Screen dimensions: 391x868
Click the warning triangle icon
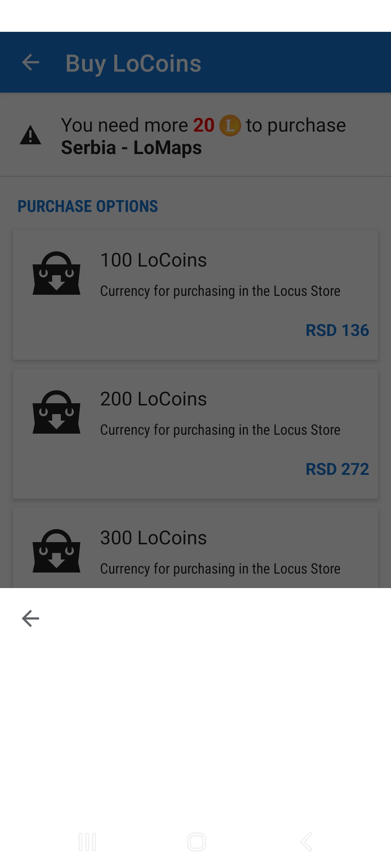30,135
